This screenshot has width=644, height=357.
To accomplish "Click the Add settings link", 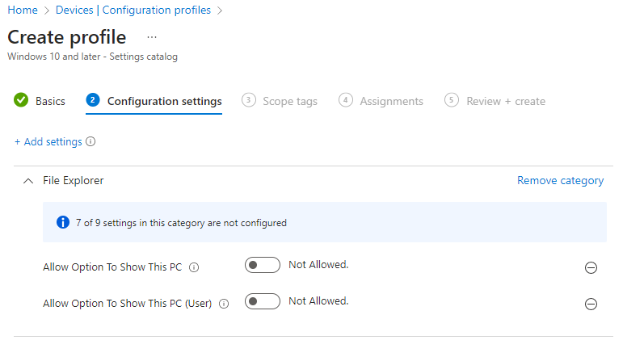I will (x=48, y=142).
